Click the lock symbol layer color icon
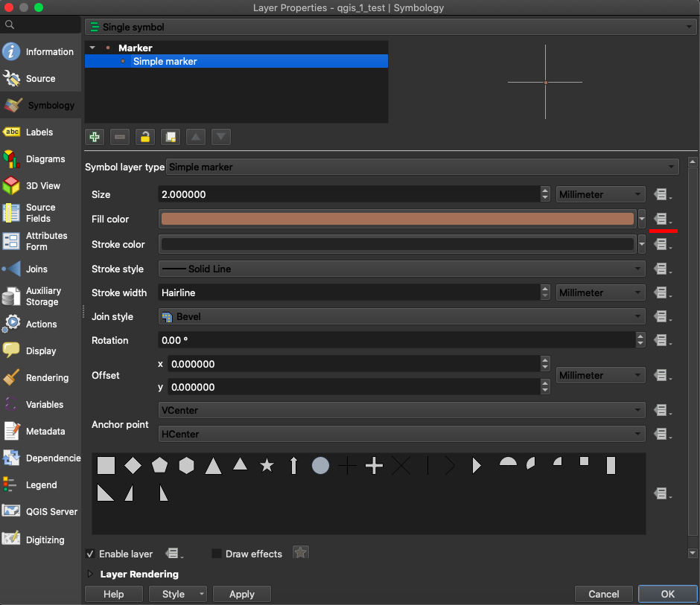700x605 pixels. [x=145, y=137]
